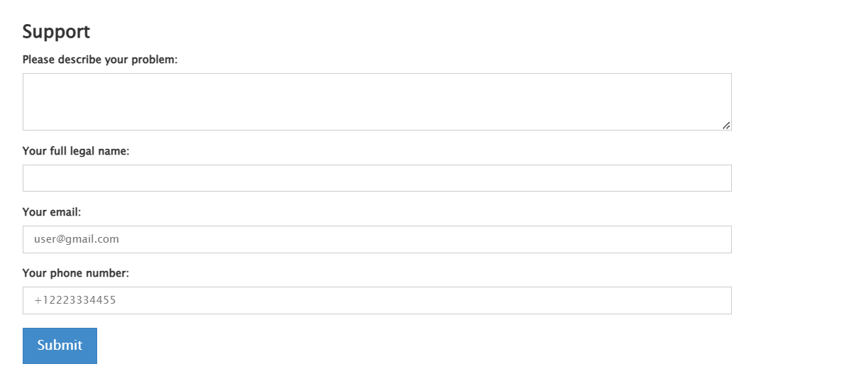
Task: Click the user@gmail.com placeholder text
Action: [x=77, y=239]
